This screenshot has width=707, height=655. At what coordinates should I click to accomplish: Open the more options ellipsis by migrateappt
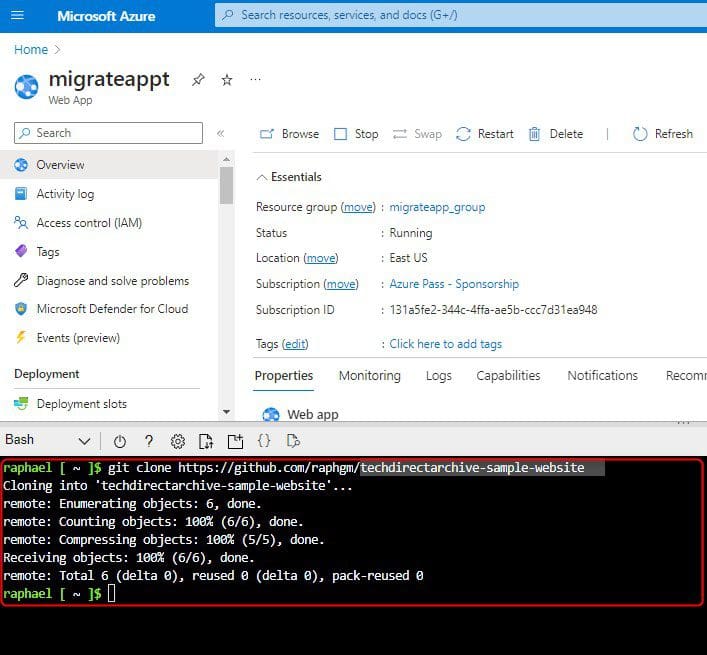[255, 79]
